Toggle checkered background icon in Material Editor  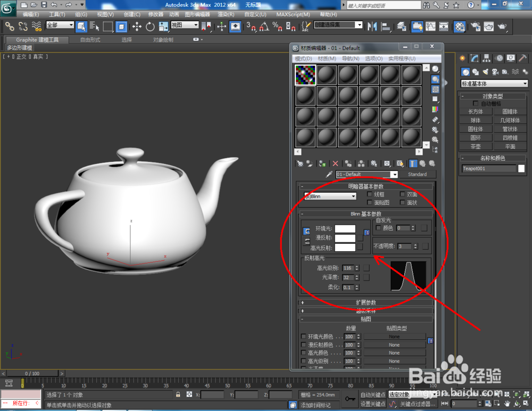pos(435,89)
